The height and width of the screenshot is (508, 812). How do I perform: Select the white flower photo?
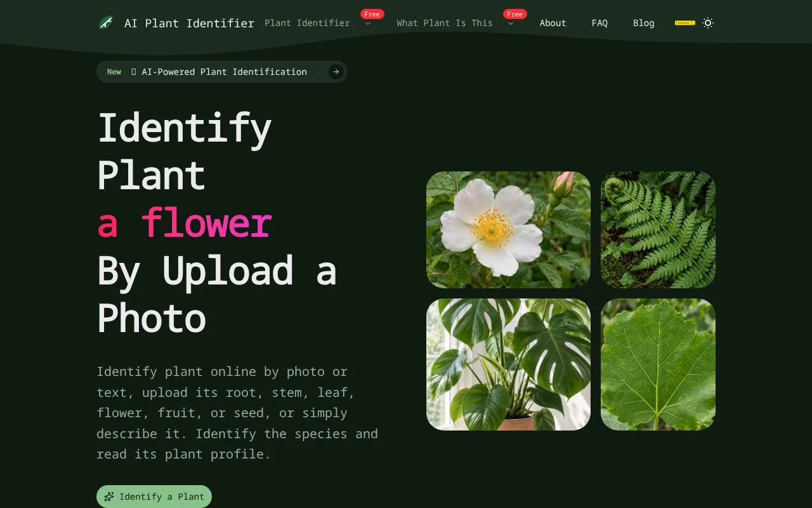[508, 230]
